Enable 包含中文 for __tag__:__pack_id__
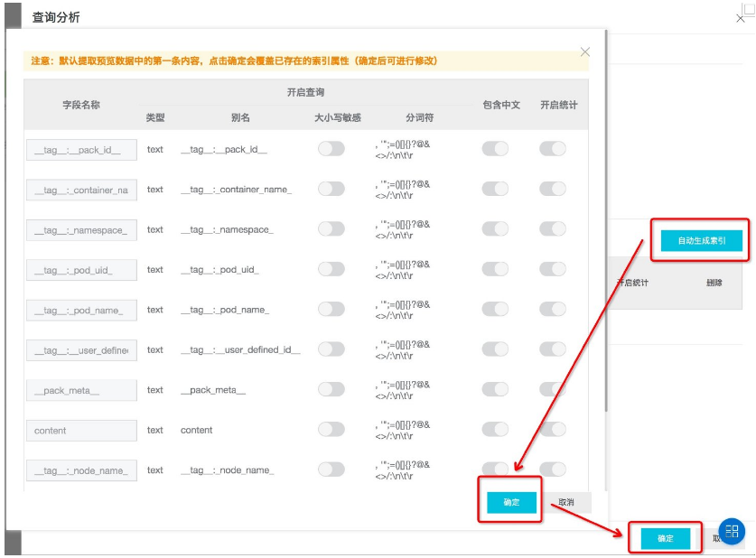Viewport: 756px width, 558px height. click(495, 148)
